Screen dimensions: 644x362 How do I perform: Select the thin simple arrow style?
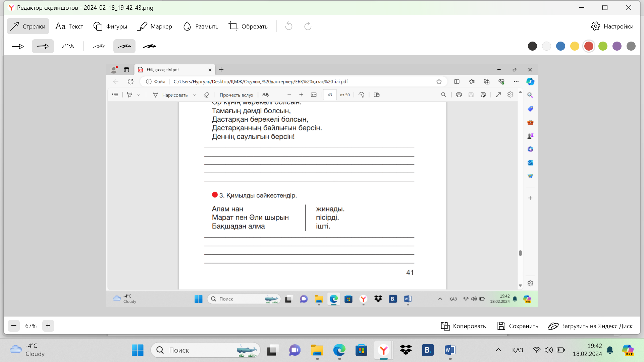pyautogui.click(x=18, y=46)
